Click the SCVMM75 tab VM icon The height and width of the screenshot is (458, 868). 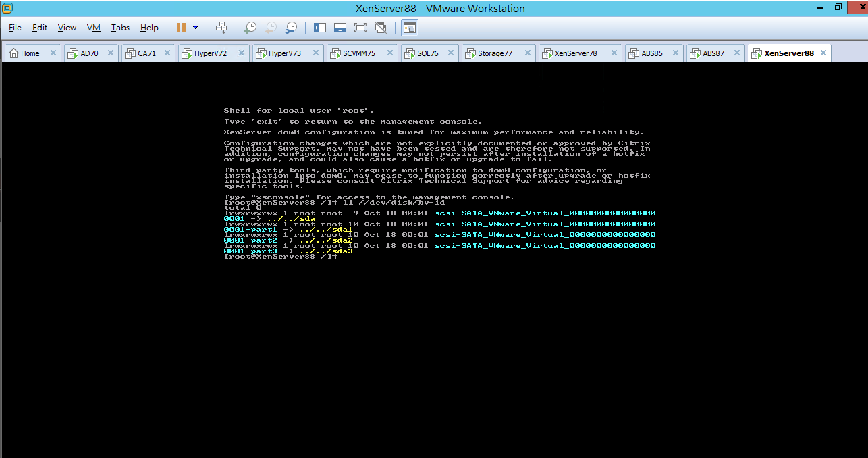[x=335, y=53]
